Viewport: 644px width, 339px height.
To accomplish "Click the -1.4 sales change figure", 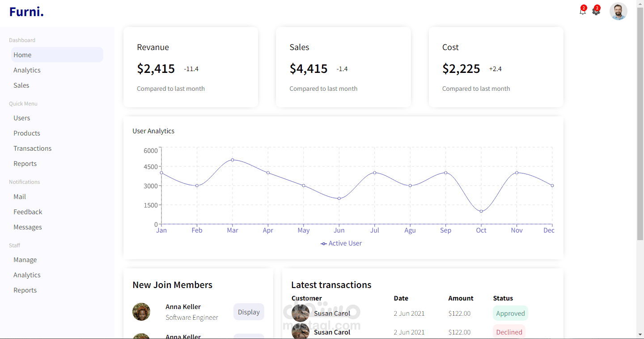I will (342, 69).
